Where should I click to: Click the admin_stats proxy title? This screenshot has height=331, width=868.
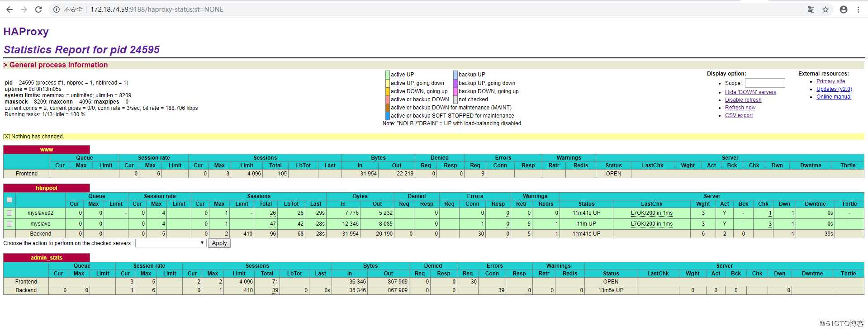(x=47, y=258)
